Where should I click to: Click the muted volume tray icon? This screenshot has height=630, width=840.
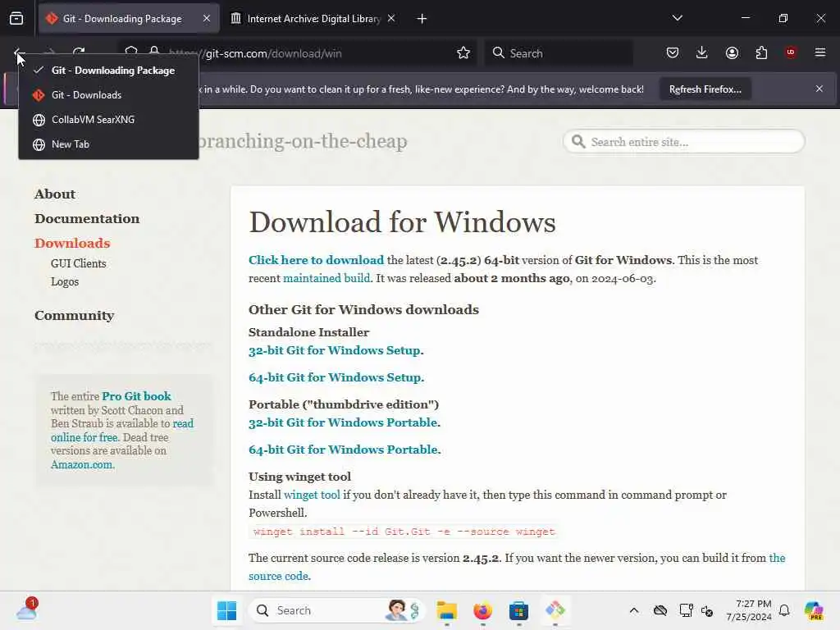[x=707, y=610]
